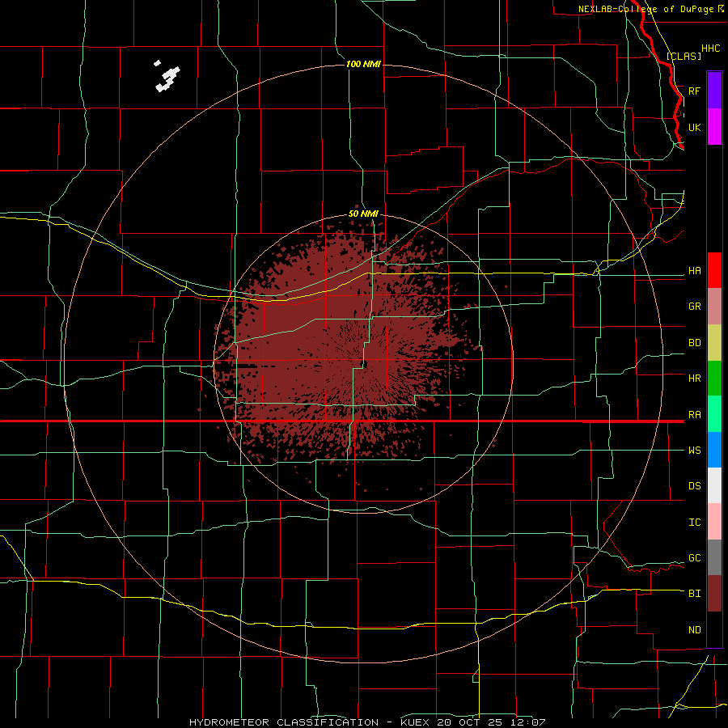Pick the dark green HR legend swatch
The image size is (728, 728).
coord(714,379)
